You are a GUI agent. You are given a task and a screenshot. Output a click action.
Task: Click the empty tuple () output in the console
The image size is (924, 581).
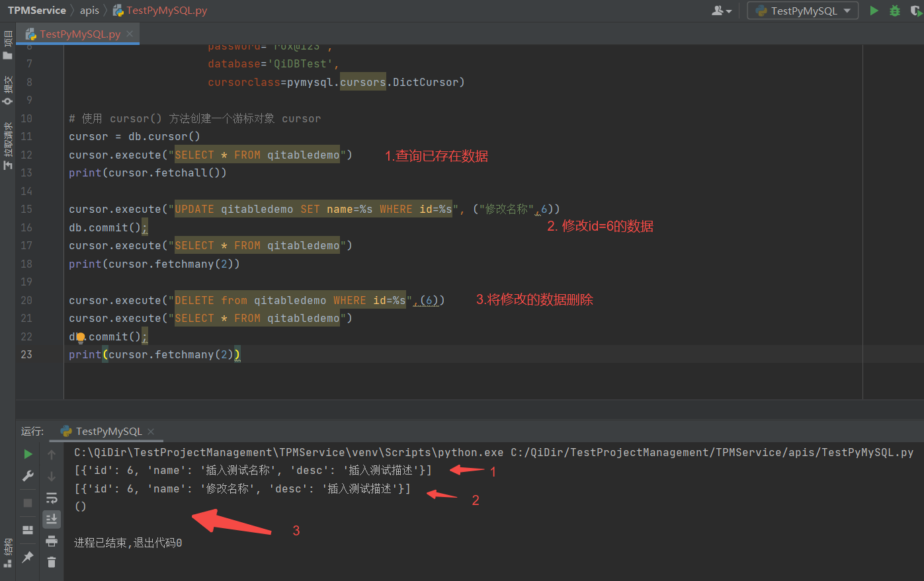(80, 506)
